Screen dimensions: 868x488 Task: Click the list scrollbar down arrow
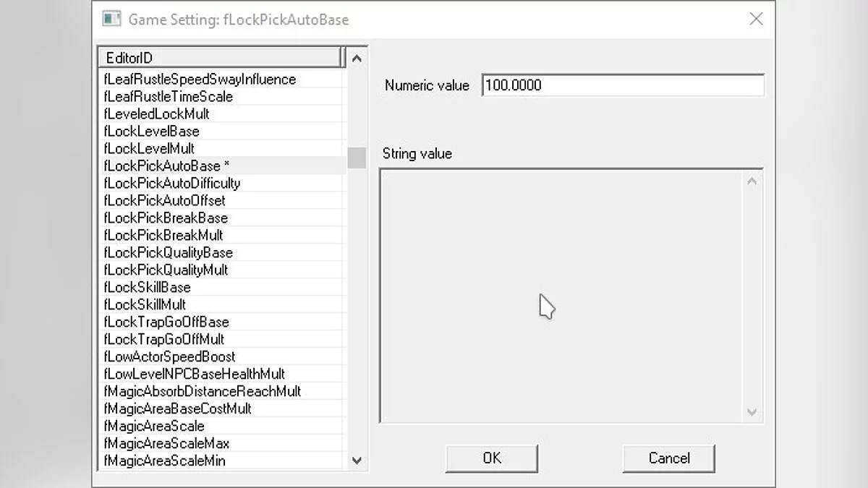(357, 460)
